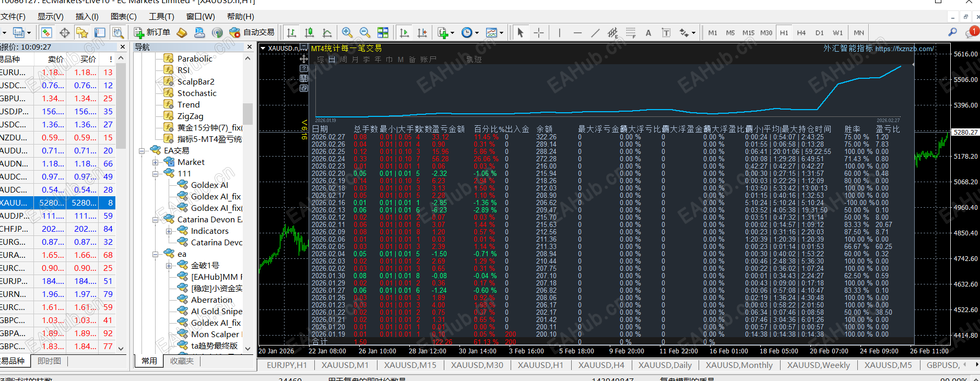
Task: Switch timeframe to D1
Action: click(x=820, y=32)
